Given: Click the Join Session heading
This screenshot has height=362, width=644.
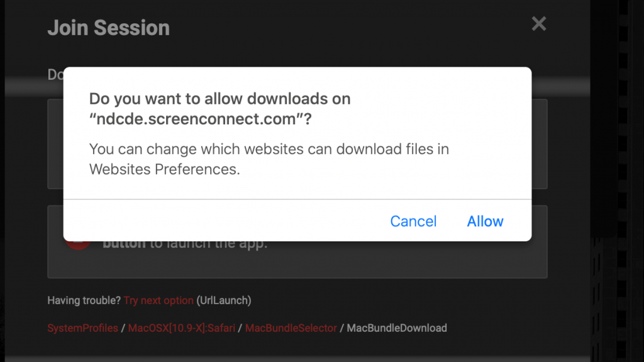Looking at the screenshot, I should click(109, 28).
